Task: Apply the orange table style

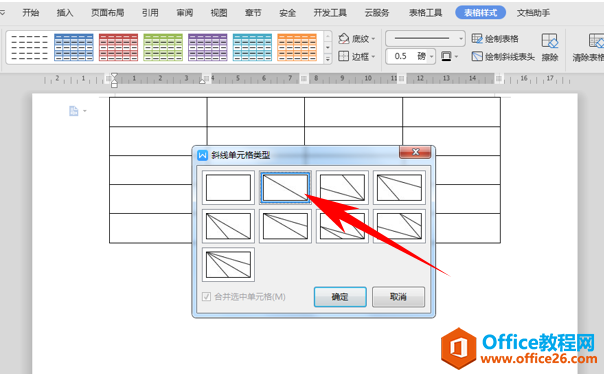Action: click(297, 47)
